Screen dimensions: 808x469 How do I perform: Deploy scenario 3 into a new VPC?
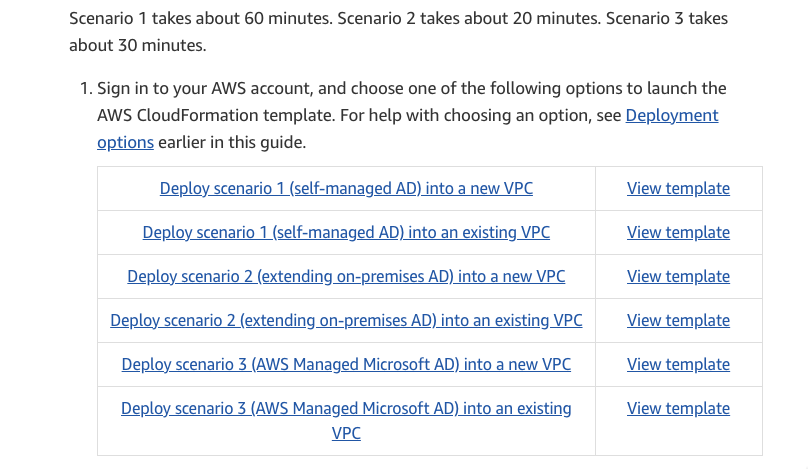pyautogui.click(x=346, y=364)
